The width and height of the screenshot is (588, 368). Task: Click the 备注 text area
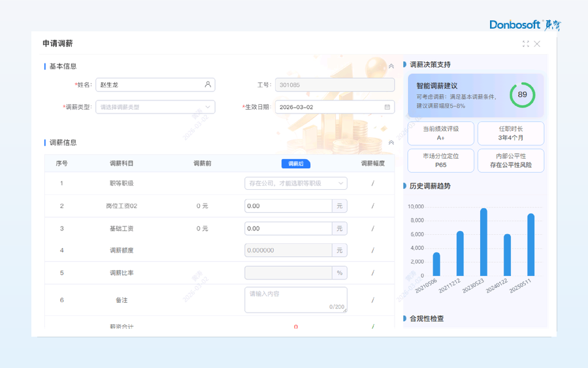point(296,300)
